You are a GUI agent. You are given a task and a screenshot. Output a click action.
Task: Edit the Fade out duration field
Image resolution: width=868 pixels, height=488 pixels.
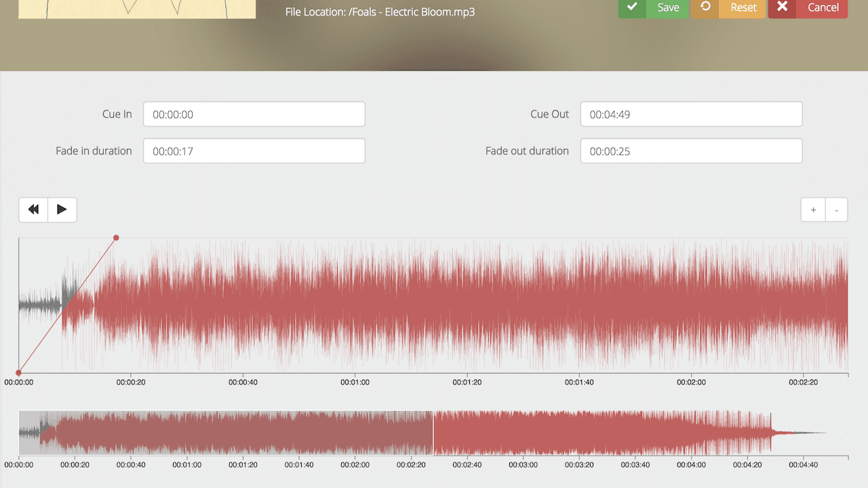point(691,151)
